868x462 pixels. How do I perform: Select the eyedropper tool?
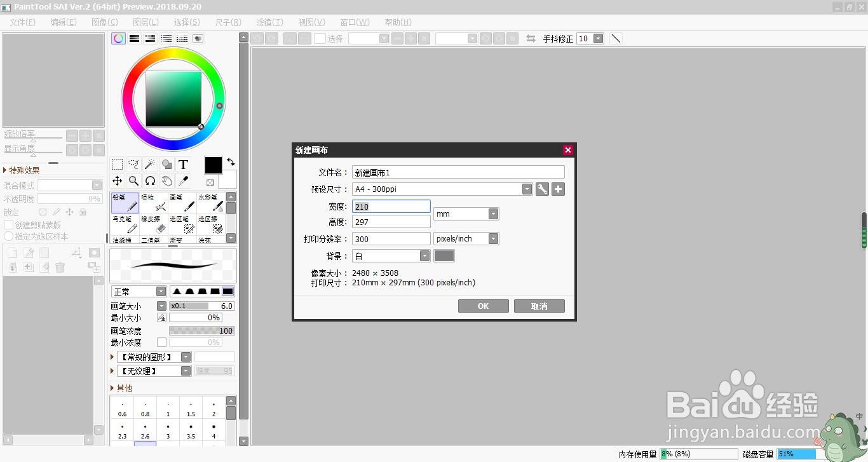[x=183, y=181]
